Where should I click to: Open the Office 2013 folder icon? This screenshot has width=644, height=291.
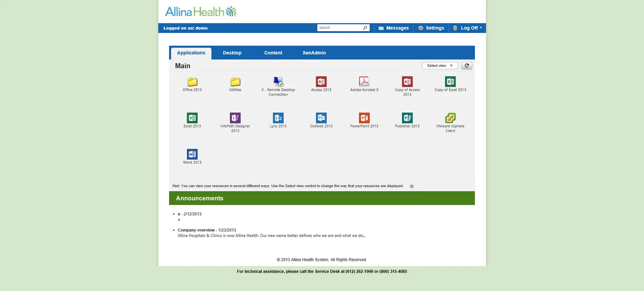192,82
